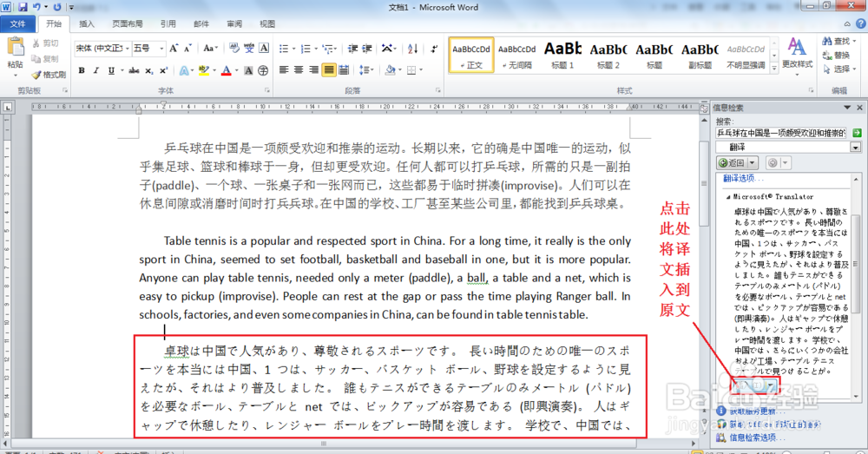Click Grow Font icon
This screenshot has height=454, width=868.
pos(174,48)
